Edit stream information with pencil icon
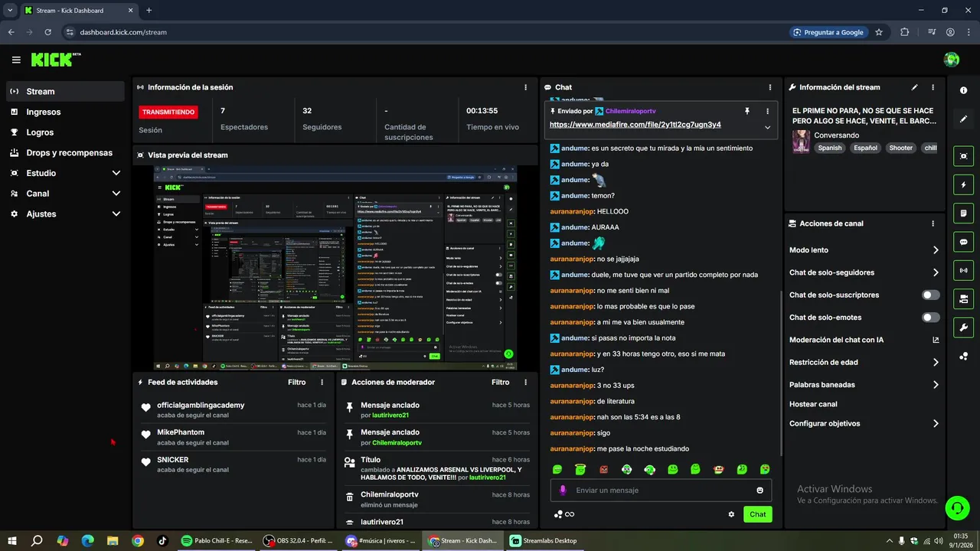The height and width of the screenshot is (551, 980). [914, 87]
